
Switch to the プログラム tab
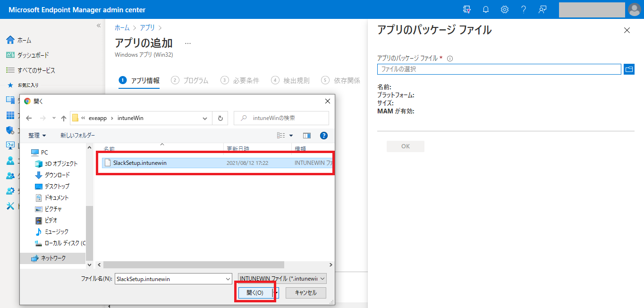pos(190,80)
